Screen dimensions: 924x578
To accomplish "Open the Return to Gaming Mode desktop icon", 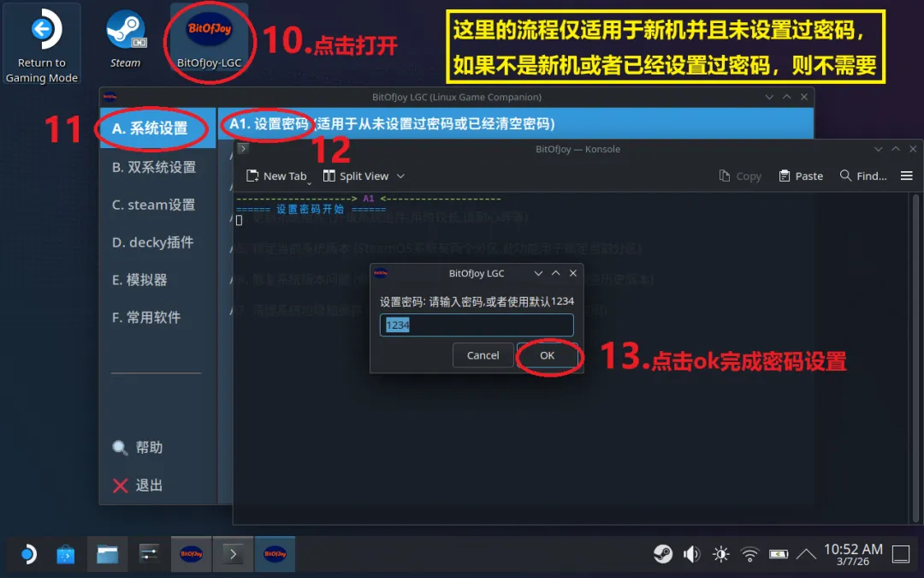I will click(x=41, y=45).
